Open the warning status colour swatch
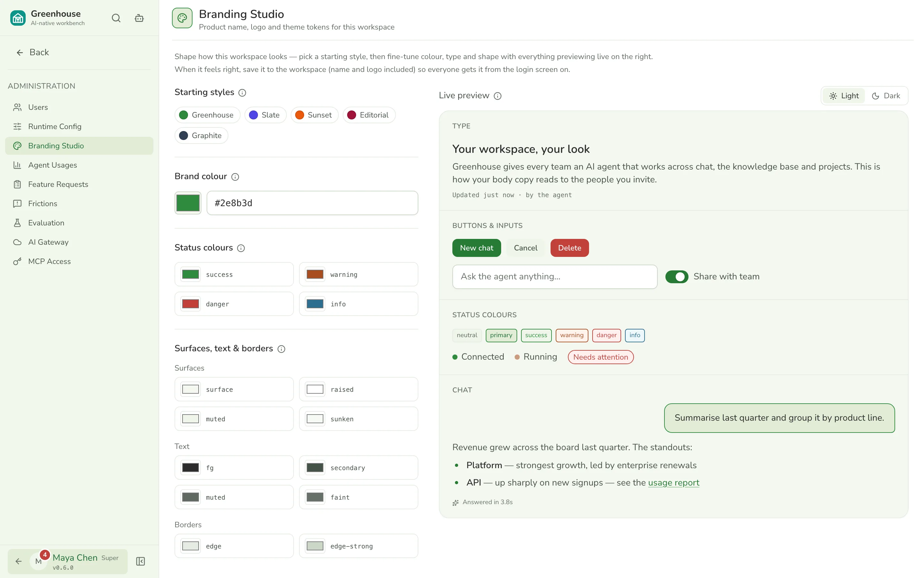This screenshot has height=578, width=924. [x=315, y=275]
